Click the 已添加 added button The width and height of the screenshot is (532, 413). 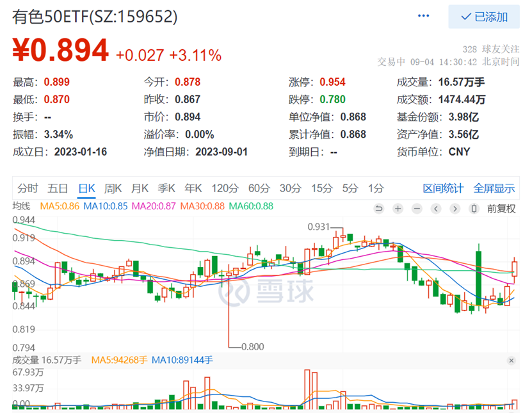(484, 17)
